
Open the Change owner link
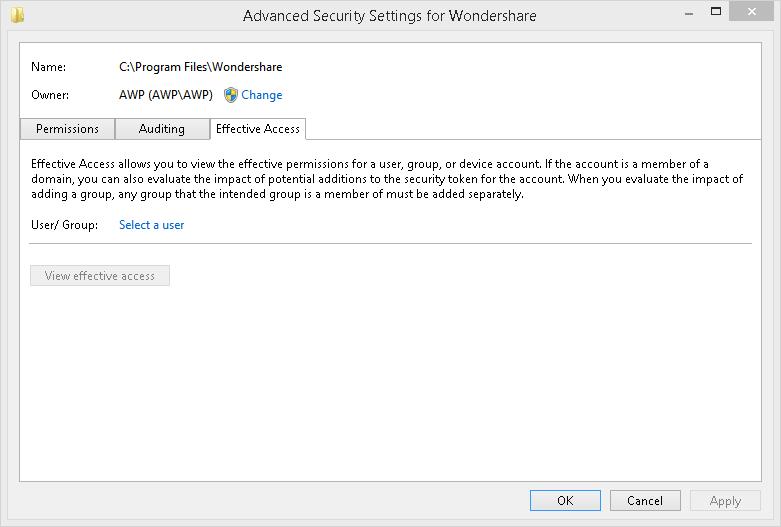[262, 95]
